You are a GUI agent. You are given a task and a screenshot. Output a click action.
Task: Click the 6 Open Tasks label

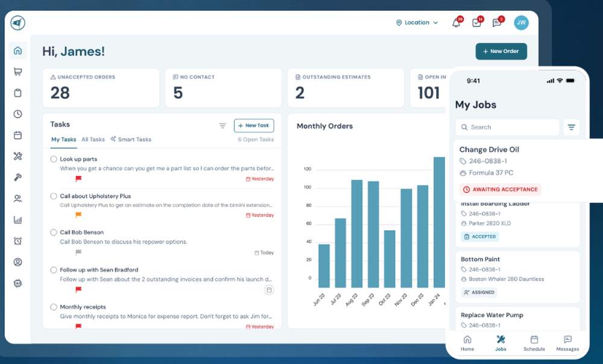256,140
